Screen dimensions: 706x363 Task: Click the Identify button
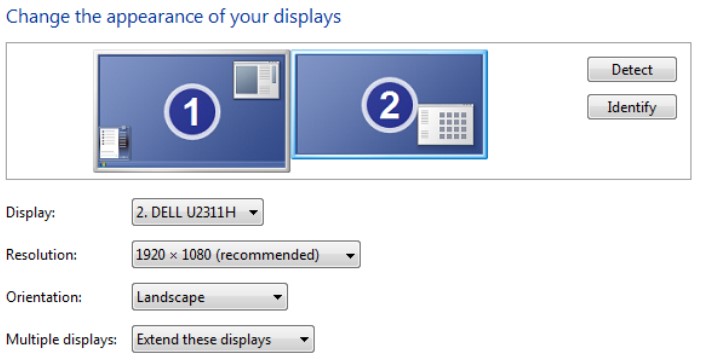click(x=632, y=107)
